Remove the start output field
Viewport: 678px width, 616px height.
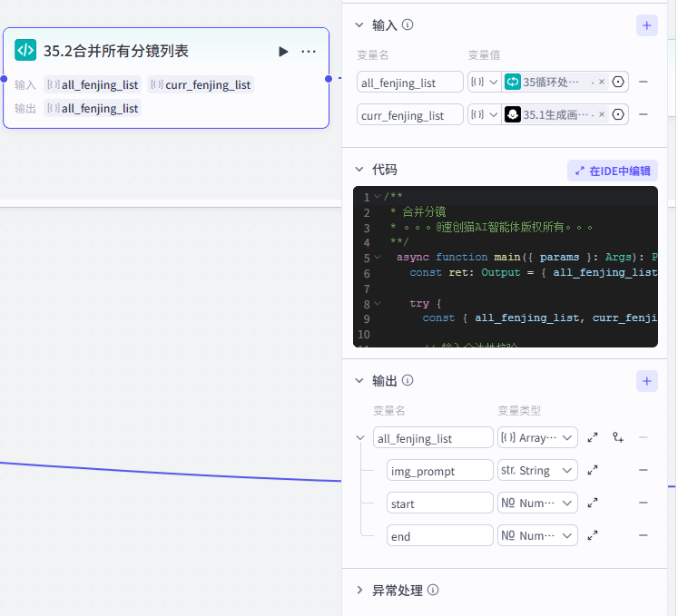(x=643, y=503)
